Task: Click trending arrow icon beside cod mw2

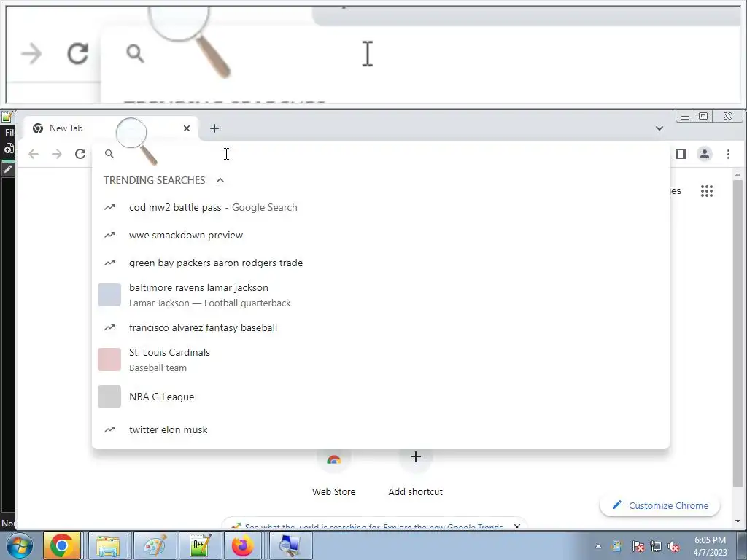Action: [x=109, y=207]
